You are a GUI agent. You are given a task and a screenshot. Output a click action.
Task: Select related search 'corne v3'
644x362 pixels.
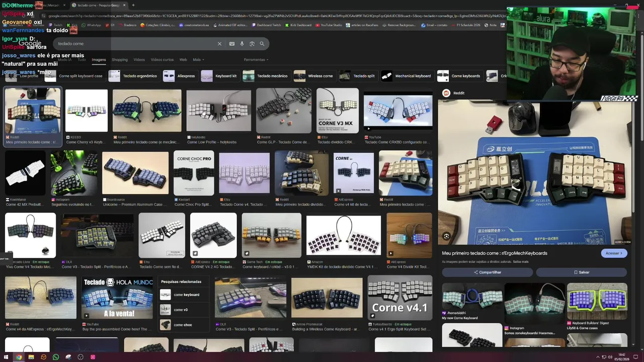click(x=184, y=310)
